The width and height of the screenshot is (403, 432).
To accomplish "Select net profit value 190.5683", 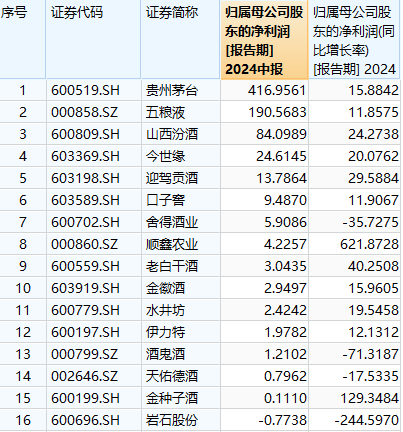I will tap(277, 112).
